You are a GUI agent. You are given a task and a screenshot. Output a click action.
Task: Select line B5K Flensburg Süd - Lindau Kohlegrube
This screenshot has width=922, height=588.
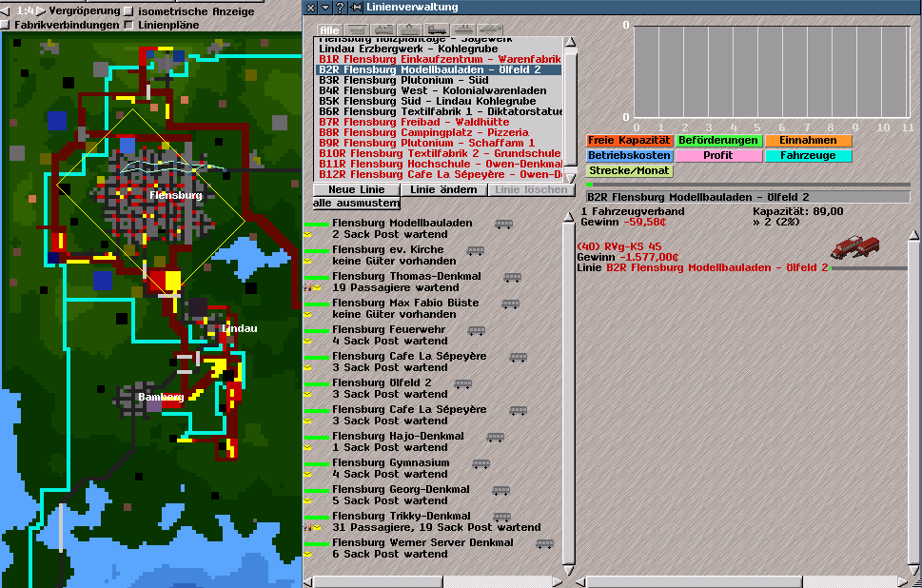[432, 101]
